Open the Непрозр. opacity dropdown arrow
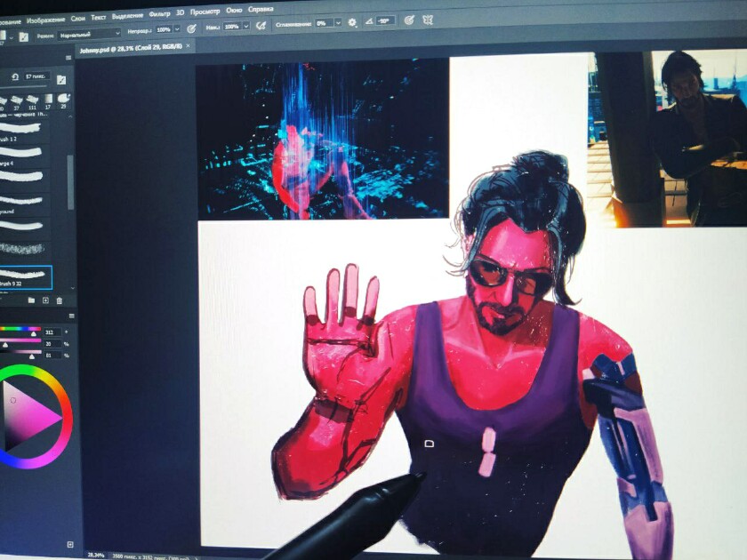The height and width of the screenshot is (560, 747). point(177,29)
